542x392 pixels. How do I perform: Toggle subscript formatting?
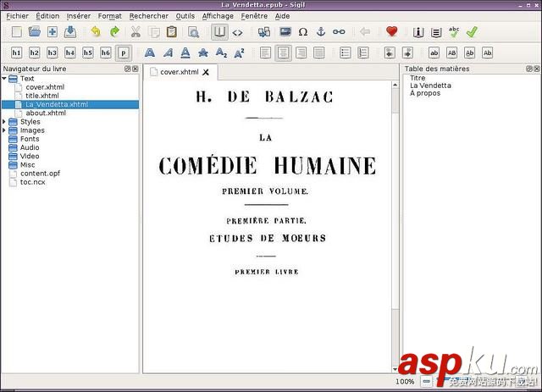(221, 52)
